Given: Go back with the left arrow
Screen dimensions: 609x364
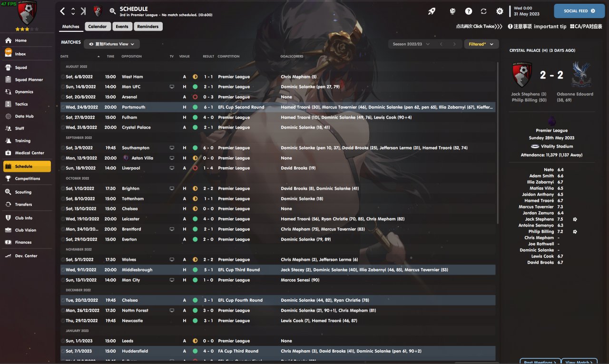Looking at the screenshot, I should pos(63,11).
